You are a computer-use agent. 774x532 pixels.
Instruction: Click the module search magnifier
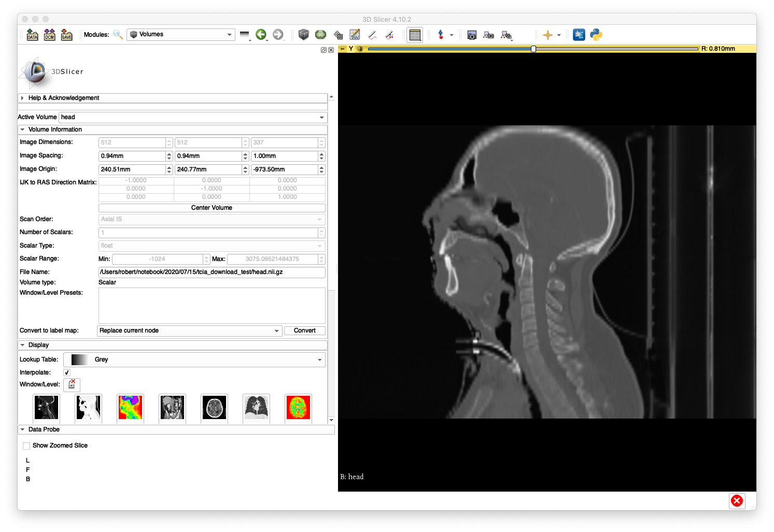click(118, 35)
